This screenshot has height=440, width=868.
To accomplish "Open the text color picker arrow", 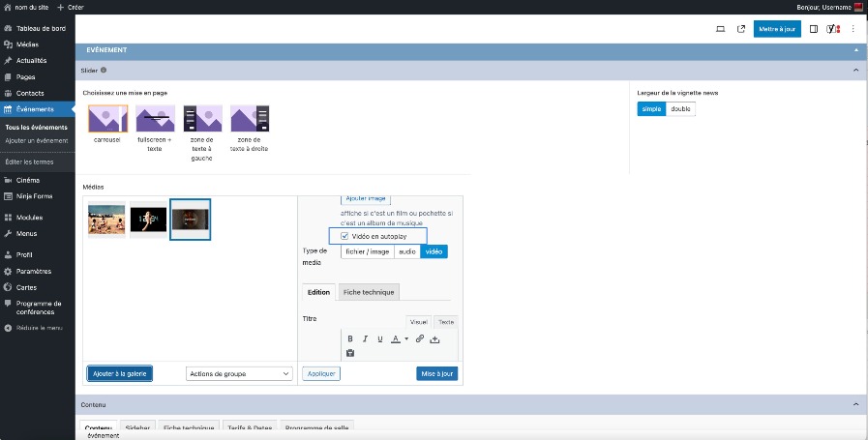I will click(406, 339).
